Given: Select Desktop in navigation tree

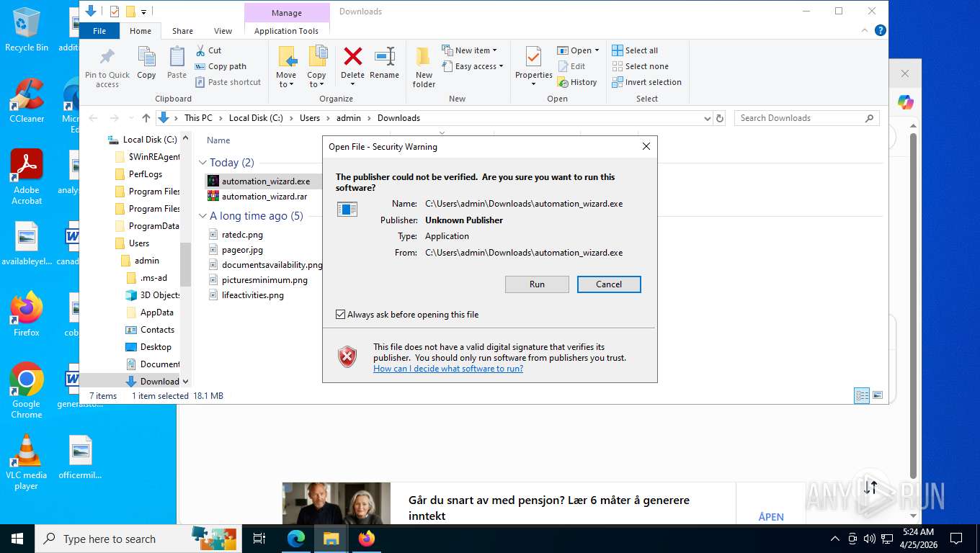Looking at the screenshot, I should tap(156, 347).
